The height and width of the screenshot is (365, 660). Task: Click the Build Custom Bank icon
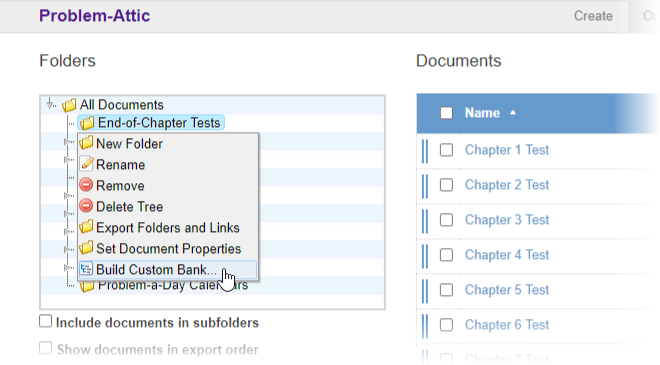[86, 269]
